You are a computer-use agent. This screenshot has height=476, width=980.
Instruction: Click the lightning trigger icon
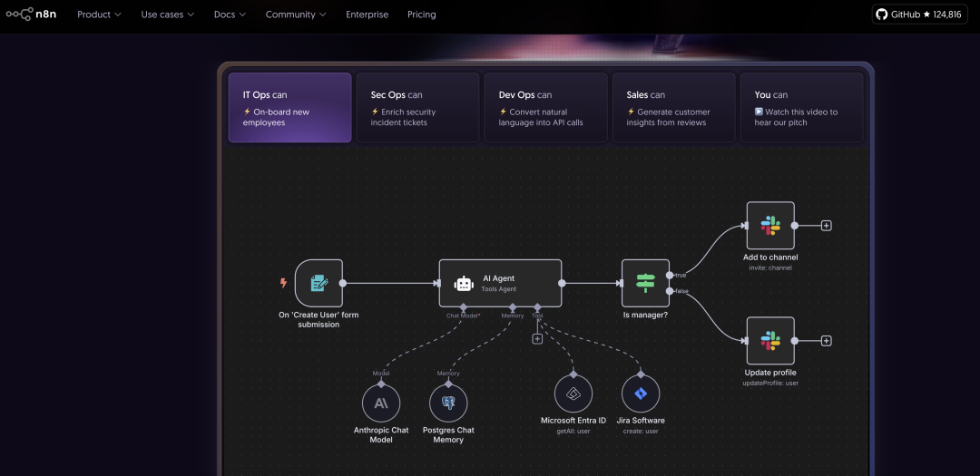click(283, 283)
